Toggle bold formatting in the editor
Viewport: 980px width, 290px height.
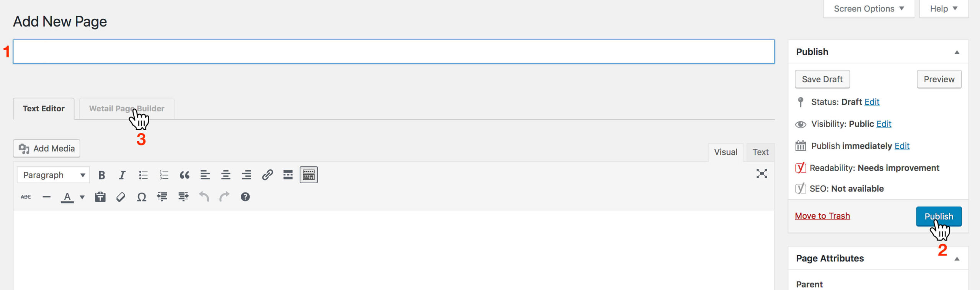tap(101, 175)
